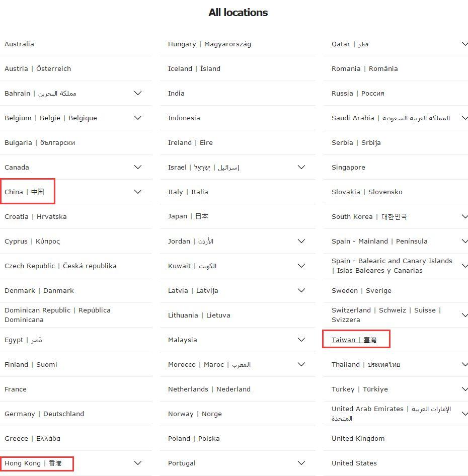Viewport: 468px width, 476px height.
Task: Expand the Bahrain language options chevron
Action: point(137,93)
